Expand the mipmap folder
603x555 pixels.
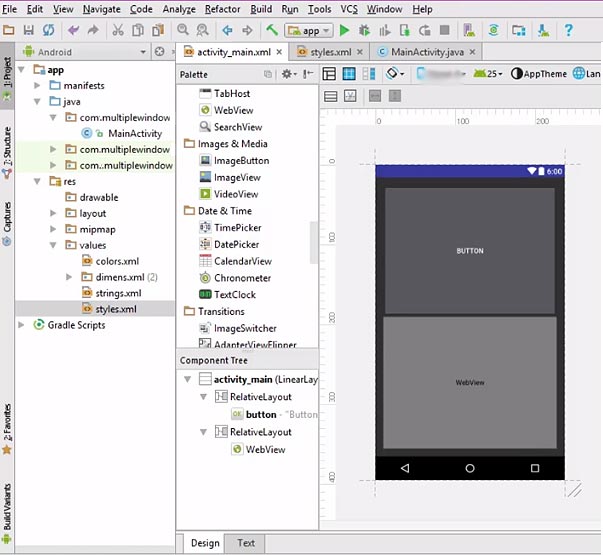(x=53, y=229)
